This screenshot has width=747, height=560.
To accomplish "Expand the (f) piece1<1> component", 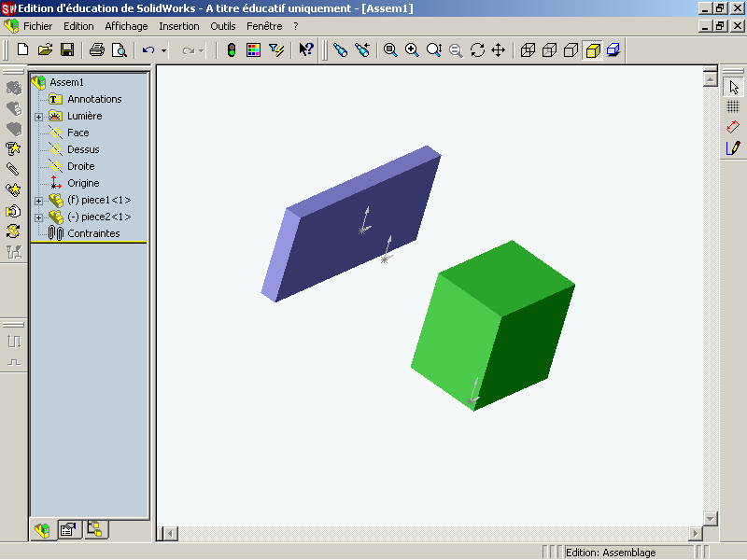I will (38, 201).
